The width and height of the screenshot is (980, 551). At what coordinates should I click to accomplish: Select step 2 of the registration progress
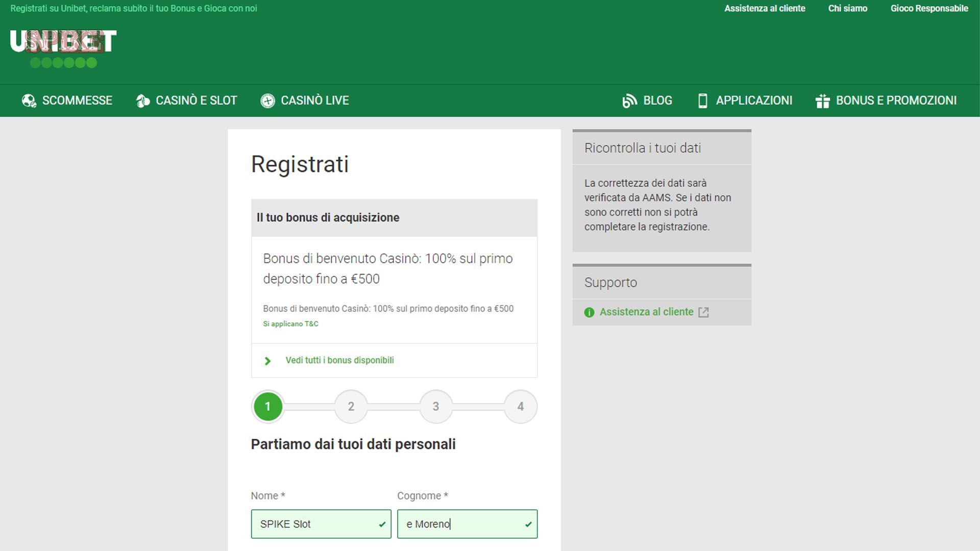coord(351,407)
